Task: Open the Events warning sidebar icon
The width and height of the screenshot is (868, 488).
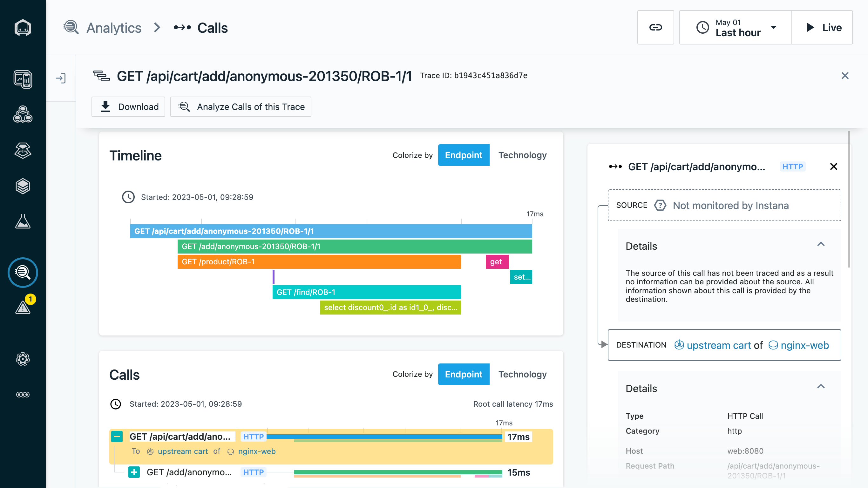Action: (23, 307)
